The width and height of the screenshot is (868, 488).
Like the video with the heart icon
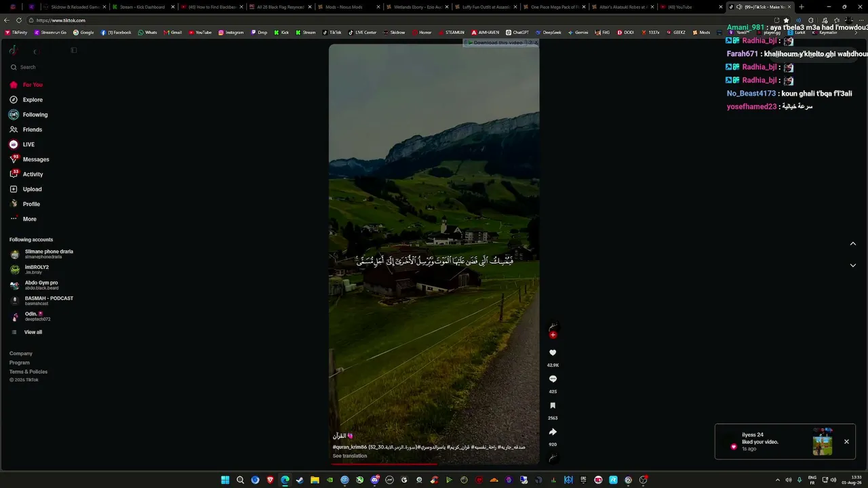[x=553, y=352]
